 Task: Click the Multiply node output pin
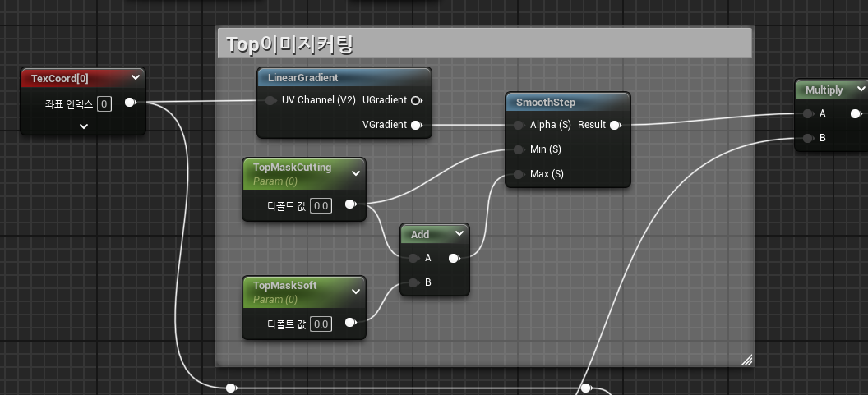coord(856,114)
